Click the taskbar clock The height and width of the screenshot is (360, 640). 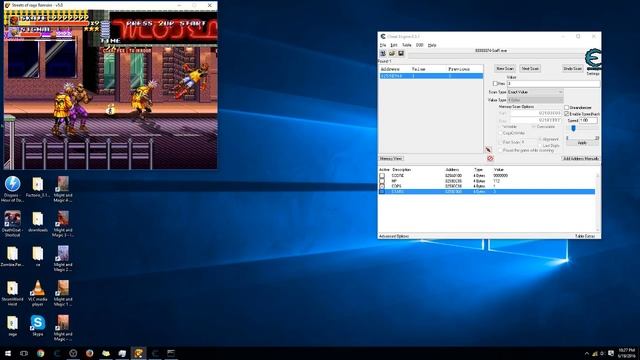point(627,353)
